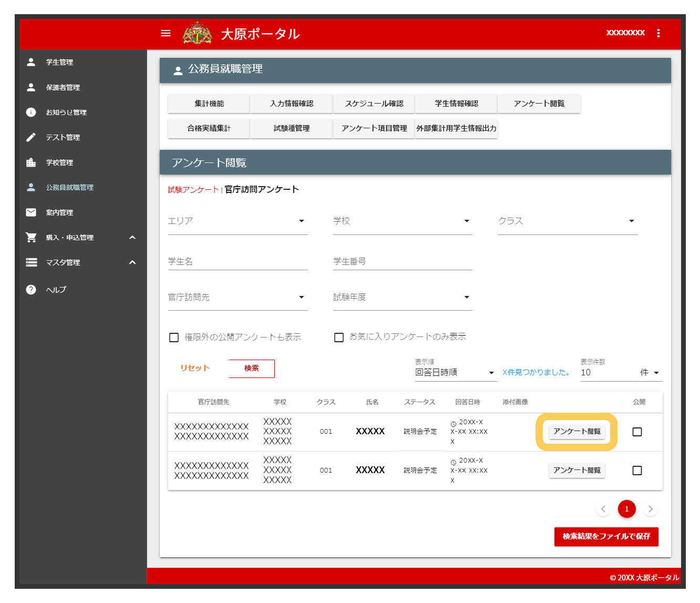This screenshot has height=603, width=700.
Task: Switch to the 試験アンケート tab
Action: point(193,190)
